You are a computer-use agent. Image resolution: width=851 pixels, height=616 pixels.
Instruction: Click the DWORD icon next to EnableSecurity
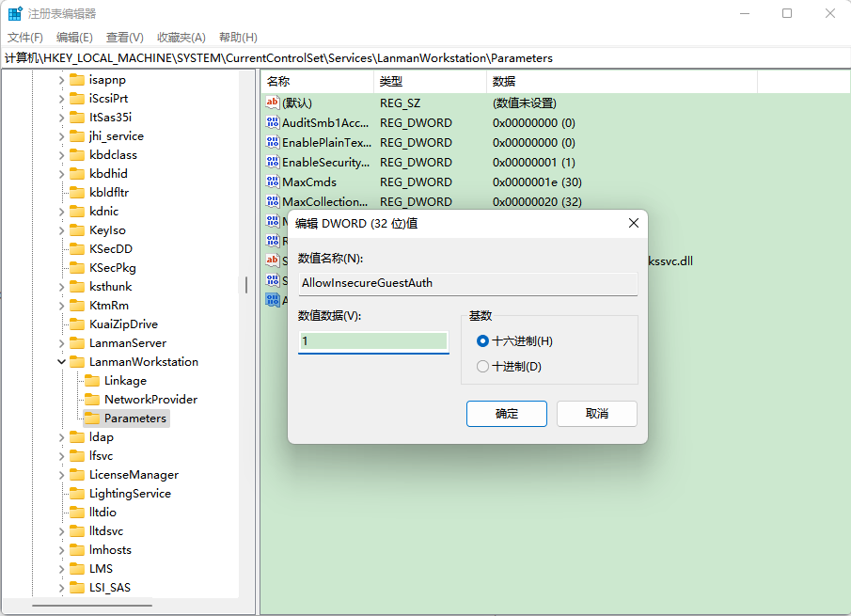click(x=273, y=162)
